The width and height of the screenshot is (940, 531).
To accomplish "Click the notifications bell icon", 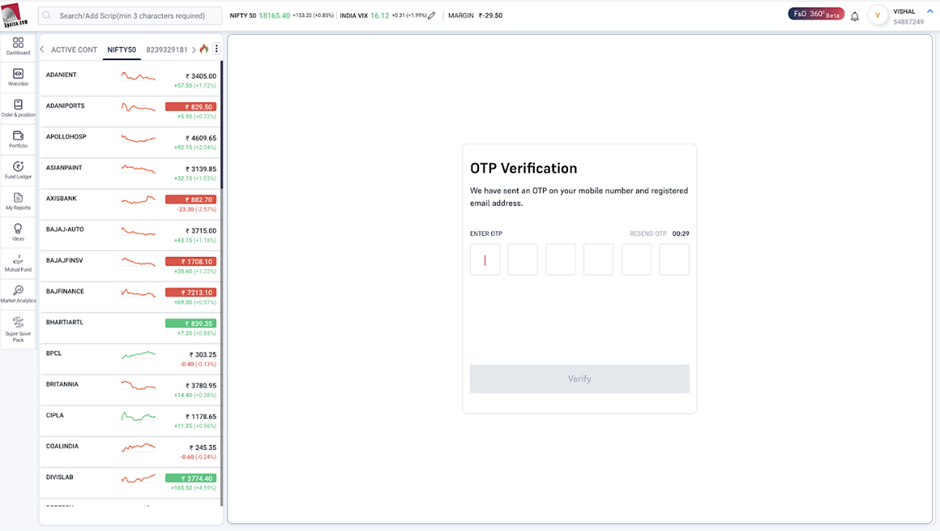I will click(854, 16).
